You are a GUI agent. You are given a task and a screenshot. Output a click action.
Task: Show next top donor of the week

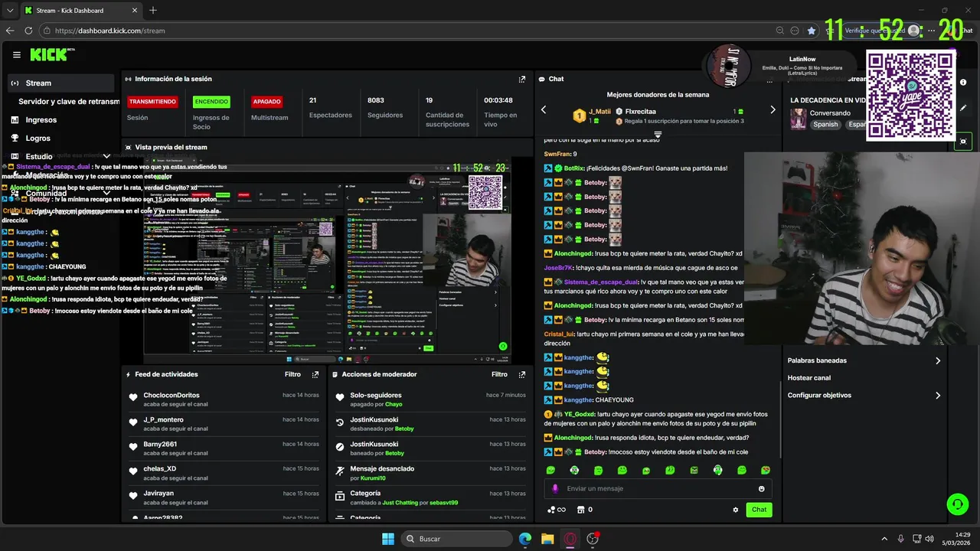coord(773,109)
